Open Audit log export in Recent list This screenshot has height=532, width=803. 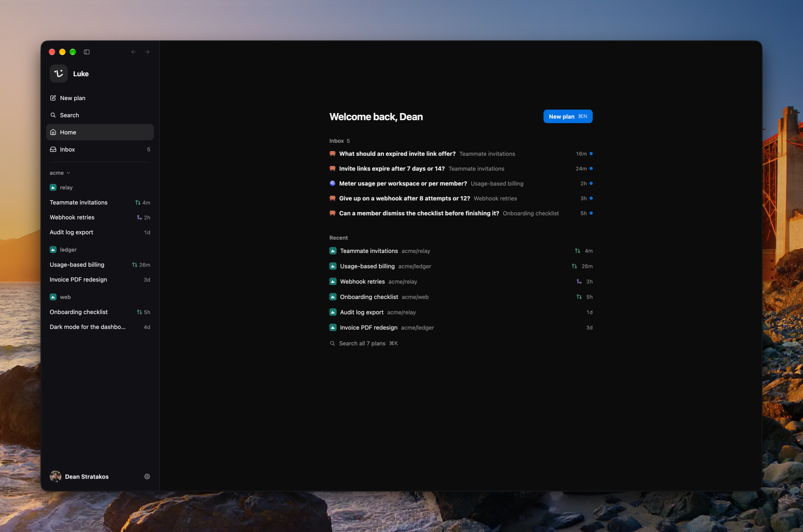pyautogui.click(x=461, y=312)
